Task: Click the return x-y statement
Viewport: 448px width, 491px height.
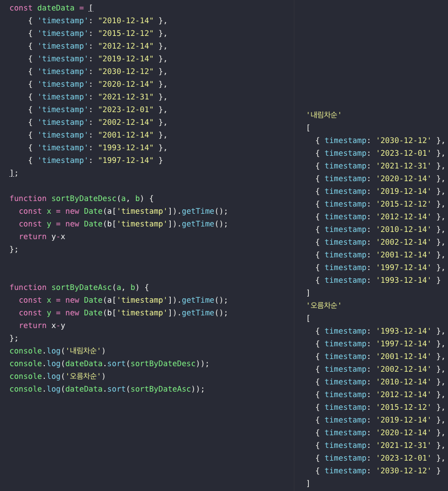Action: 43,325
